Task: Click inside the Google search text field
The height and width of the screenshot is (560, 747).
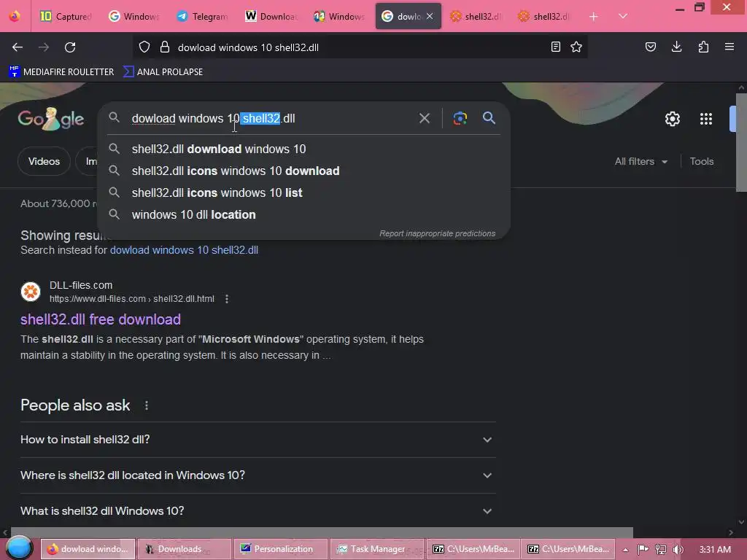Action: click(271, 118)
